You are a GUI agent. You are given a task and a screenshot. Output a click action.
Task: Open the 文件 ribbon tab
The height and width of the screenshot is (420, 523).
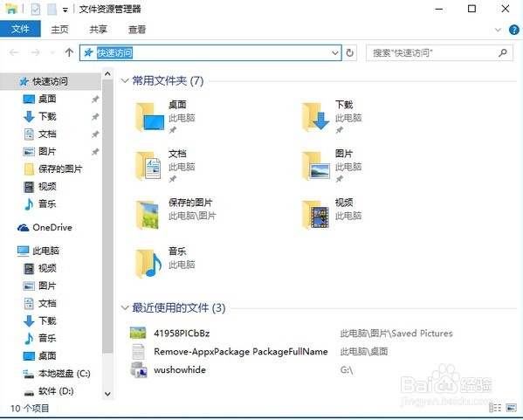tap(20, 29)
